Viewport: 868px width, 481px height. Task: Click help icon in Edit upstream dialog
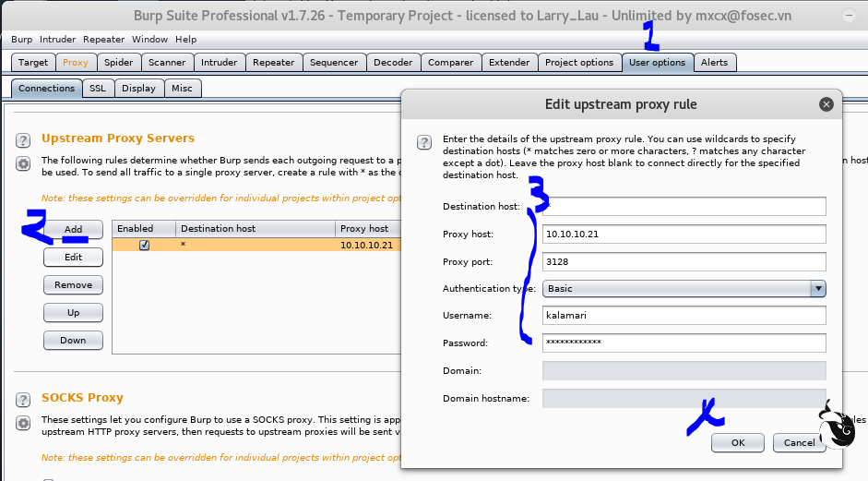click(424, 142)
